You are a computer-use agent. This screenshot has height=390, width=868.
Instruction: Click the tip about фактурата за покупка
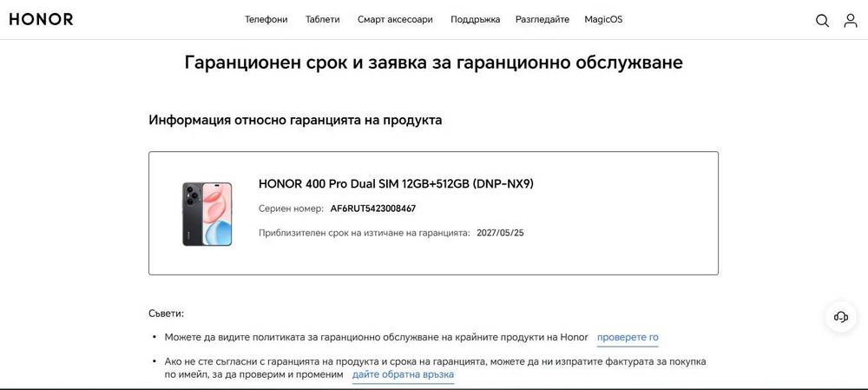click(x=435, y=367)
